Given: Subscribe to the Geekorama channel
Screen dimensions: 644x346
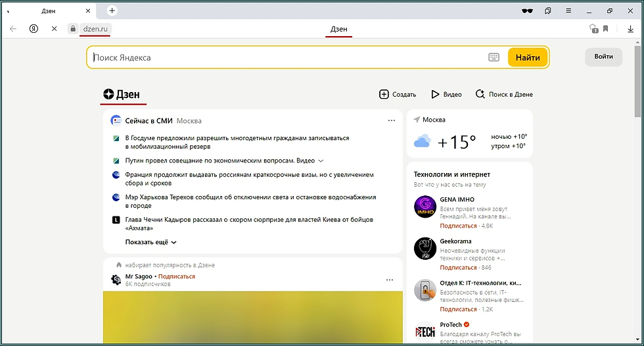Looking at the screenshot, I should 458,268.
